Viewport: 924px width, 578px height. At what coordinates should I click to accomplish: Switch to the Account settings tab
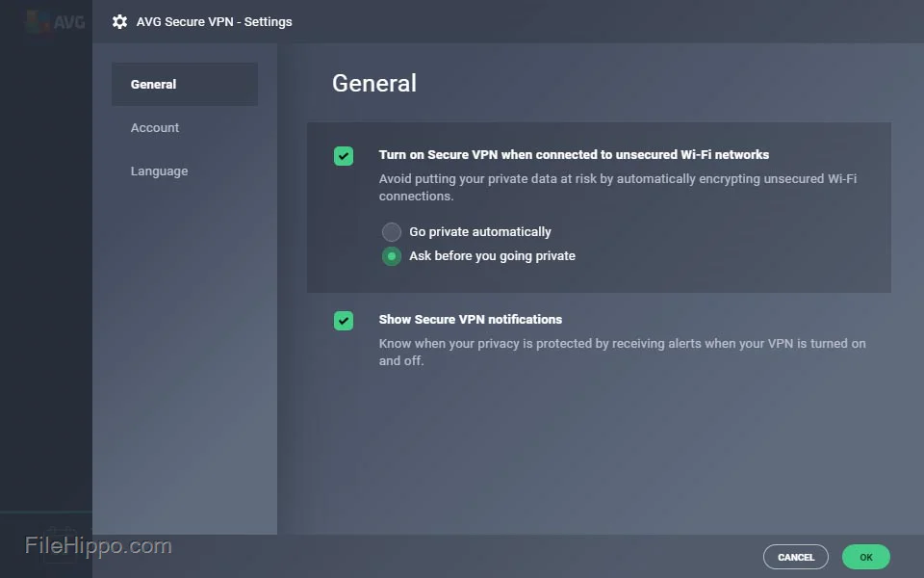click(154, 127)
